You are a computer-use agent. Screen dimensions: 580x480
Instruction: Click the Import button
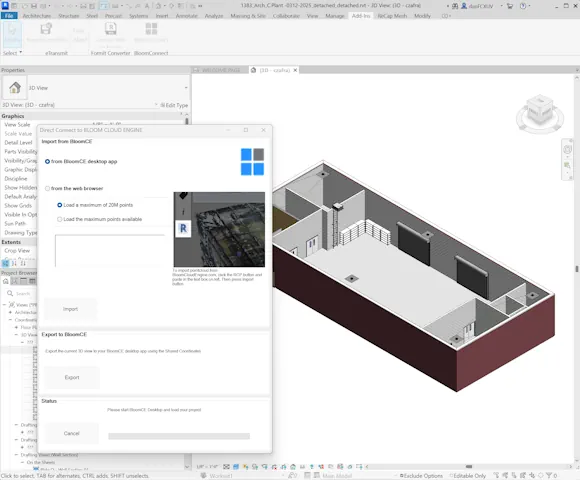[71, 309]
